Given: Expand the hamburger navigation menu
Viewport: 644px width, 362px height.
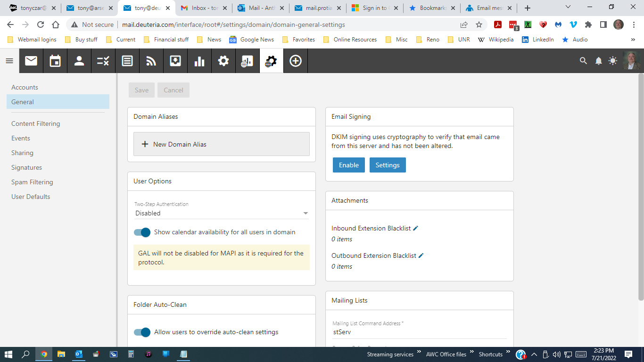Looking at the screenshot, I should [x=9, y=61].
